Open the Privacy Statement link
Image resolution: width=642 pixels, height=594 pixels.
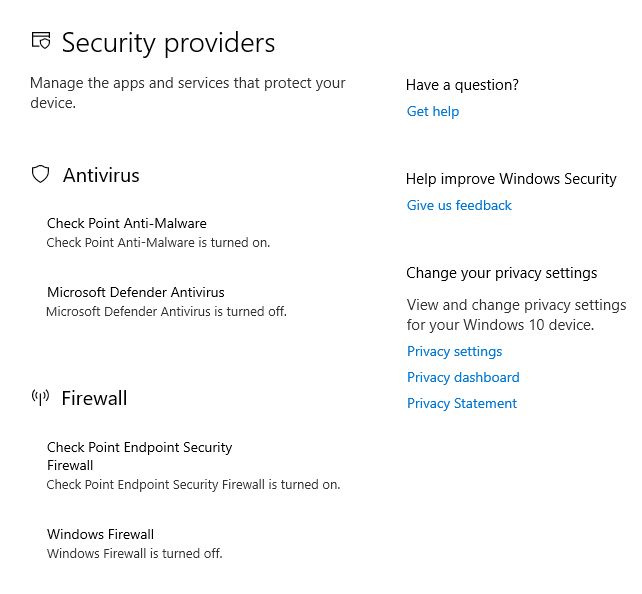(x=462, y=403)
